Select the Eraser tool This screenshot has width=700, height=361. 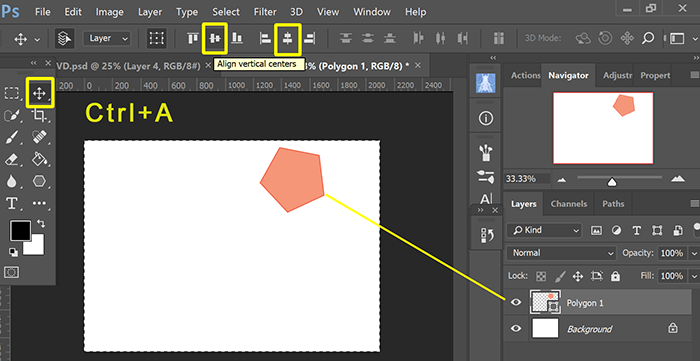coord(12,159)
